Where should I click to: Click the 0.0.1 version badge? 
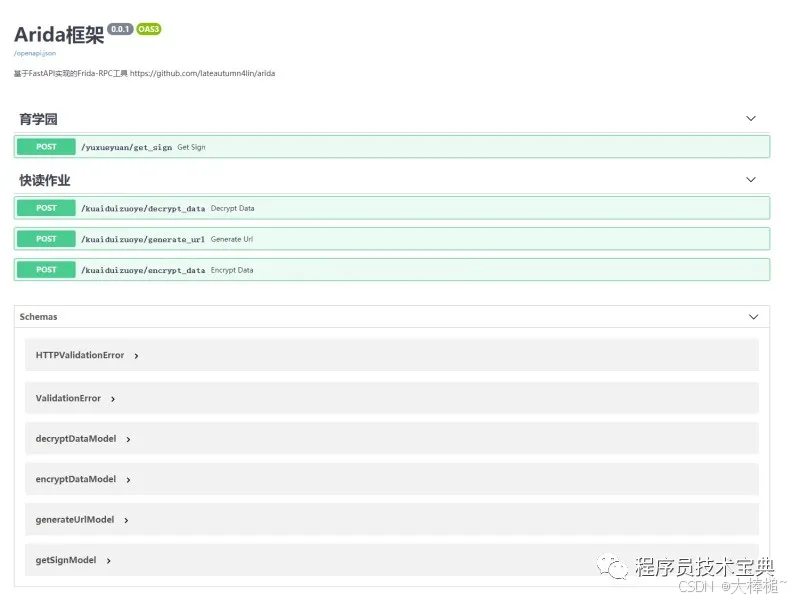(x=120, y=29)
